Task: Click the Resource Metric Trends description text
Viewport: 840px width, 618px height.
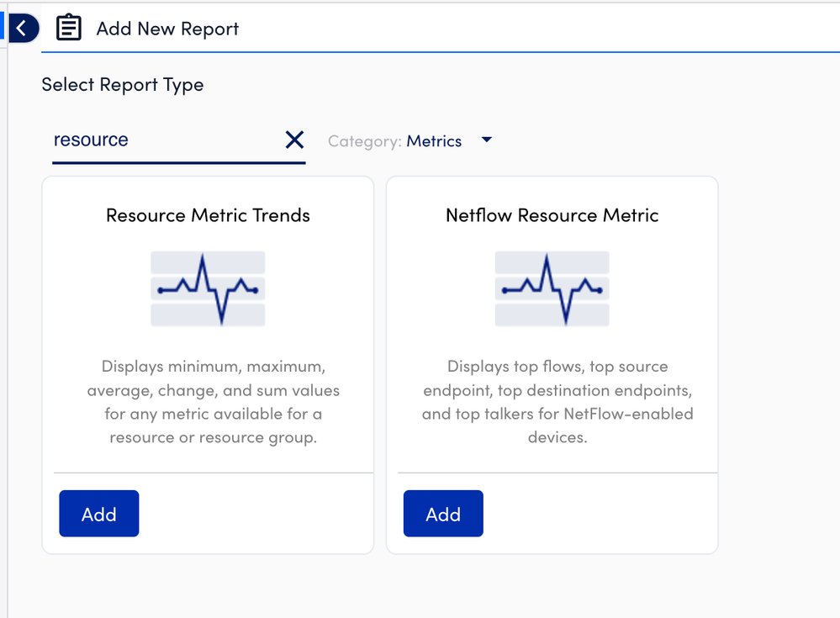Action: coord(214,402)
